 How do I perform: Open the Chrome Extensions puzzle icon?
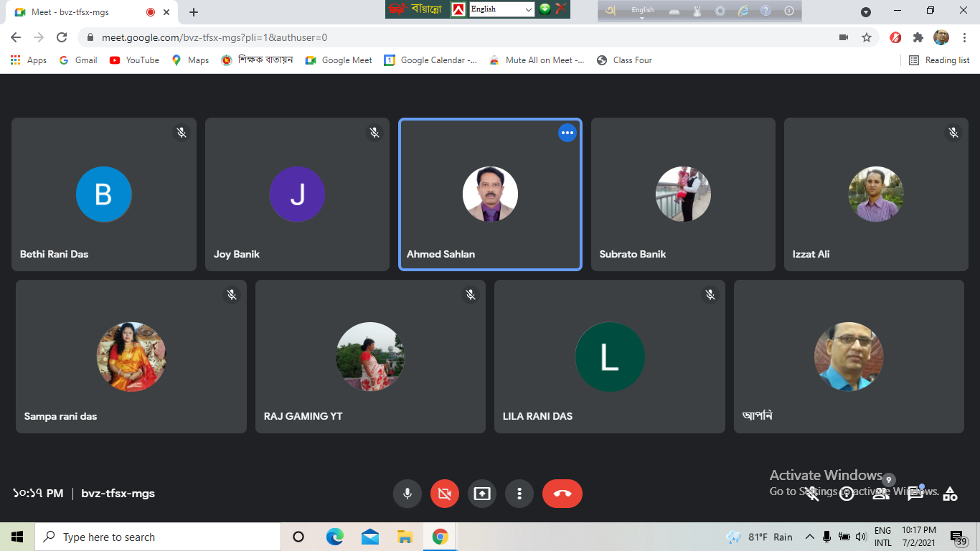(918, 37)
